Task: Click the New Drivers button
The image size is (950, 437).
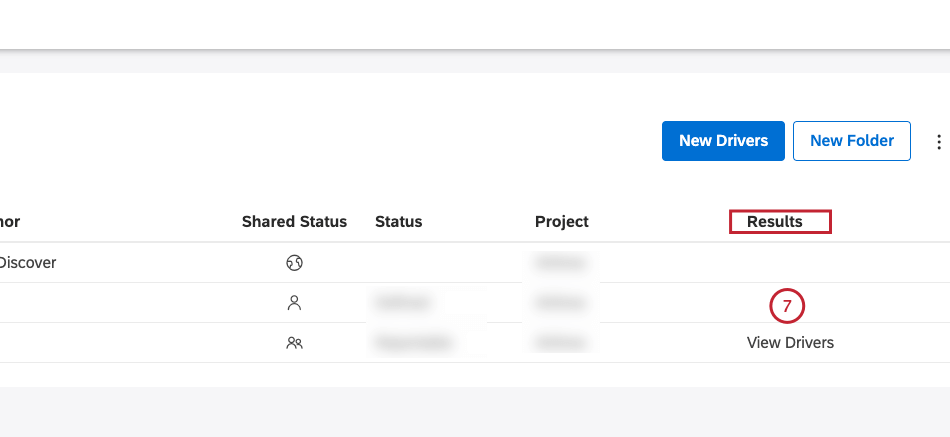Action: pos(723,141)
